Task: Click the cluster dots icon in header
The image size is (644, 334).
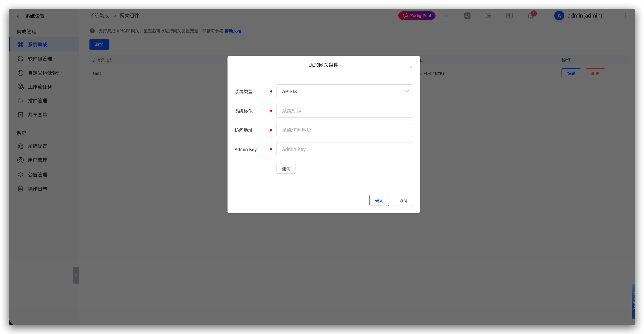Action: [488, 16]
